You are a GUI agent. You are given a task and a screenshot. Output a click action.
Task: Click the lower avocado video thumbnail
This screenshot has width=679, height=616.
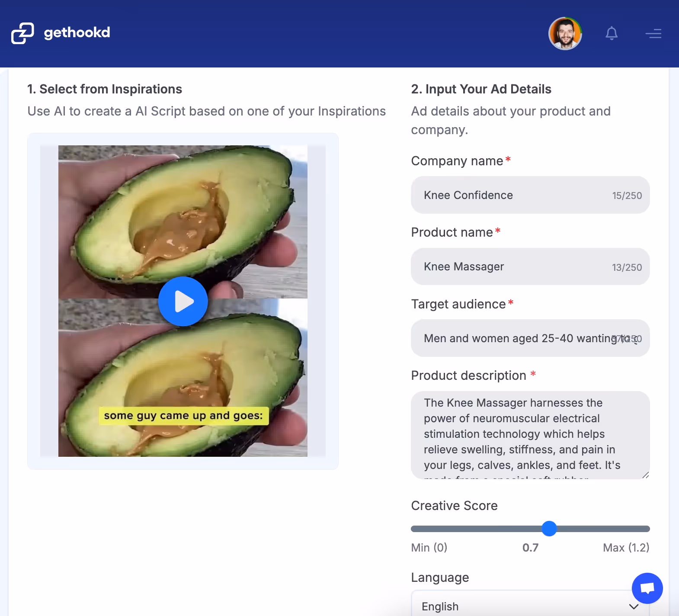[183, 378]
